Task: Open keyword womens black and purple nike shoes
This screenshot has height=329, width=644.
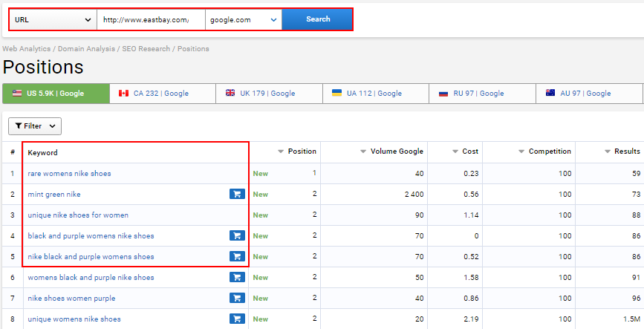Action: click(x=91, y=278)
